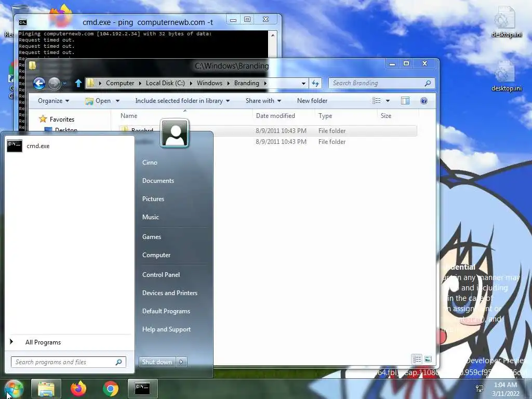Viewport: 532px width, 399px height.
Task: Open Help and Support
Action: tap(166, 329)
